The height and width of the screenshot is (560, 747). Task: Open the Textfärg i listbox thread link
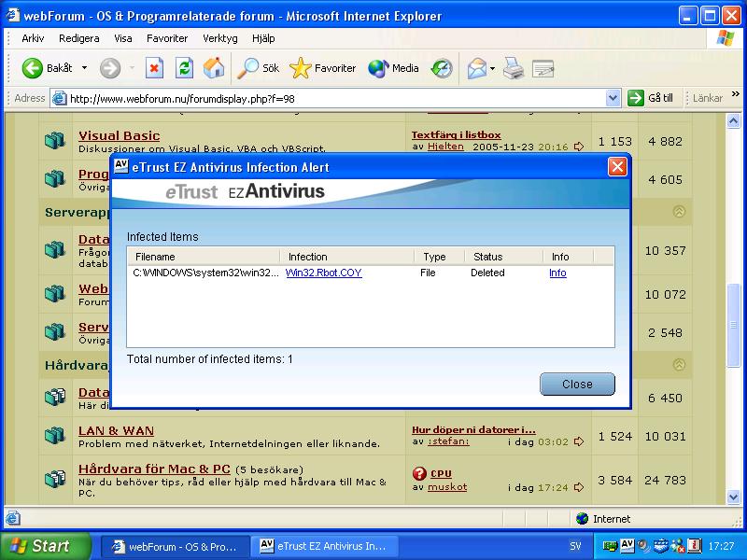point(456,134)
